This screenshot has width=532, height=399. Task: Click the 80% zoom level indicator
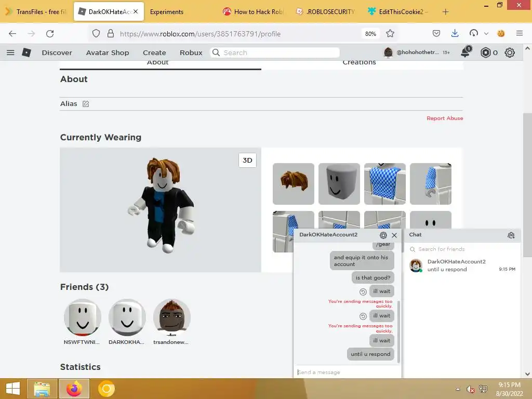pyautogui.click(x=370, y=34)
